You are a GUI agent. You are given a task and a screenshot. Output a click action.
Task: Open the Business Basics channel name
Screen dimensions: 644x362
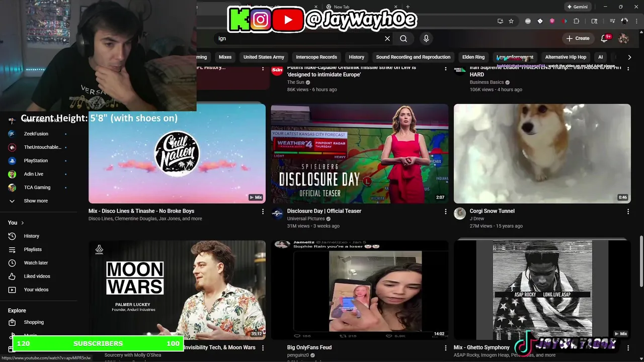coord(487,82)
